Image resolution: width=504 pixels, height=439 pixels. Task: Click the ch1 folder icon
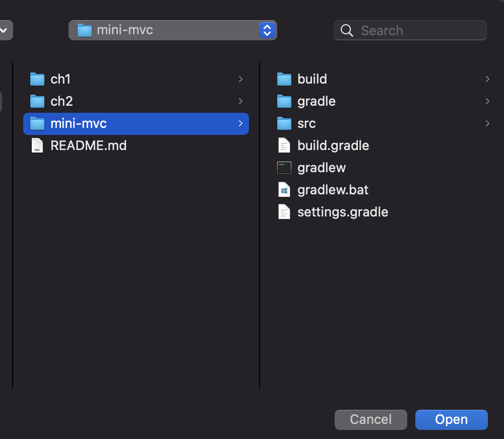coord(37,79)
